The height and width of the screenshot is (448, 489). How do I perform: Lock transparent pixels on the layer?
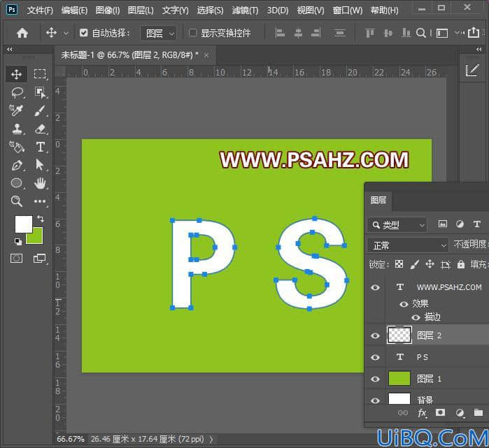tap(399, 264)
